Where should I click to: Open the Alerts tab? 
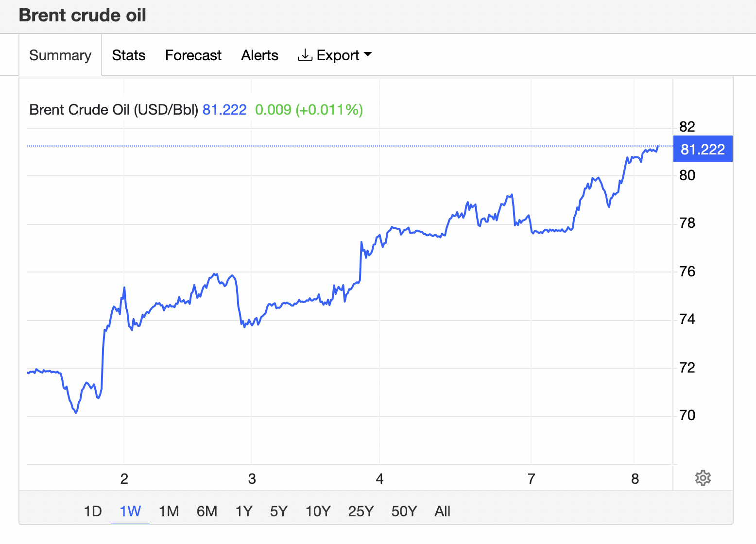point(260,55)
